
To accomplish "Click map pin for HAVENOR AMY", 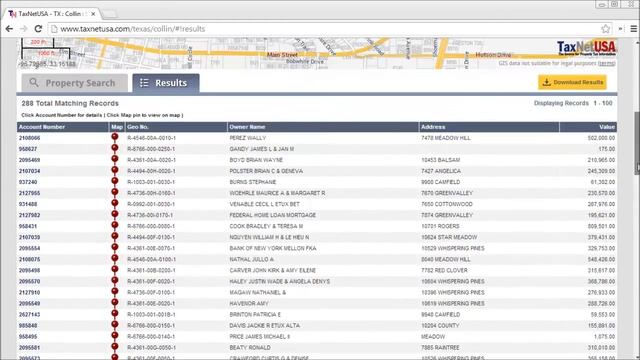I will coord(115,302).
